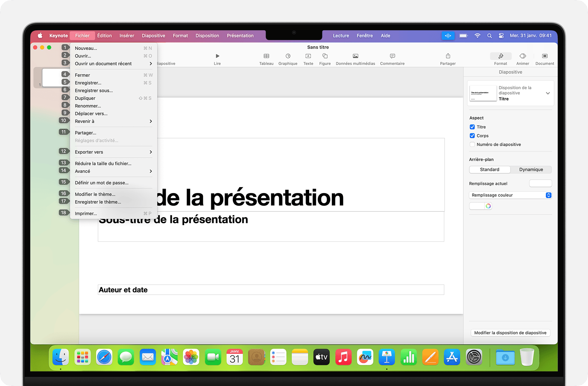The image size is (588, 386).
Task: Select Enregistrer sous… menu item
Action: pos(113,91)
